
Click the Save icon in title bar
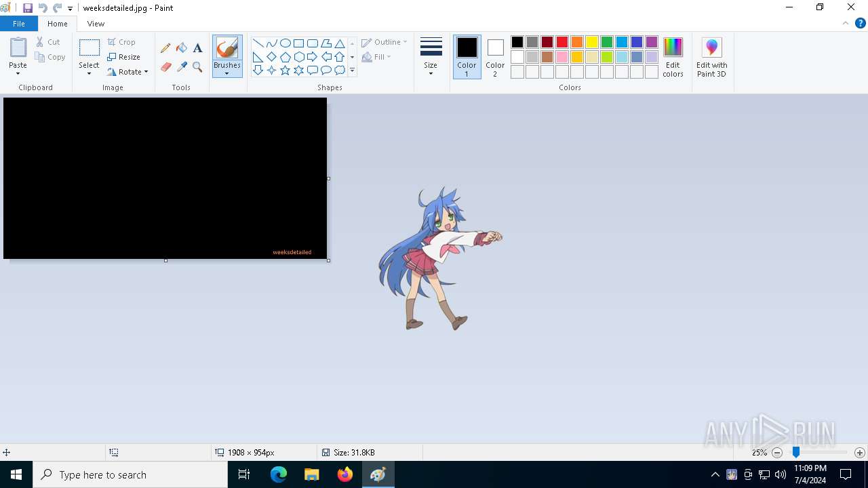coord(28,8)
